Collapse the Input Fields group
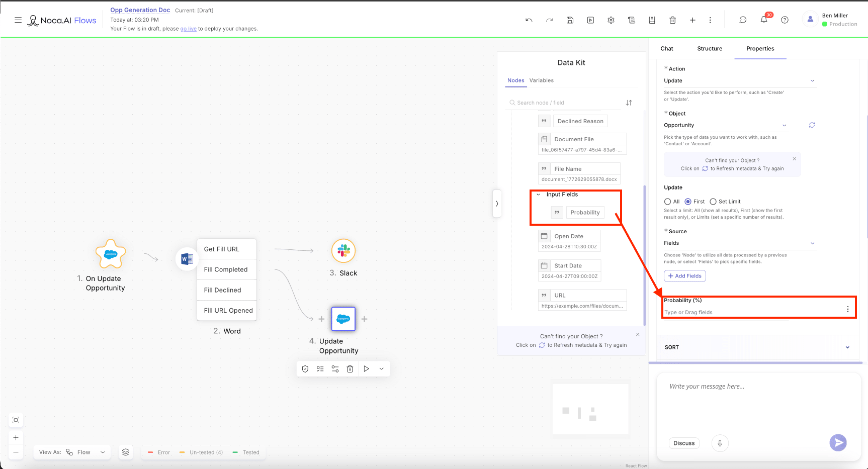 click(539, 195)
